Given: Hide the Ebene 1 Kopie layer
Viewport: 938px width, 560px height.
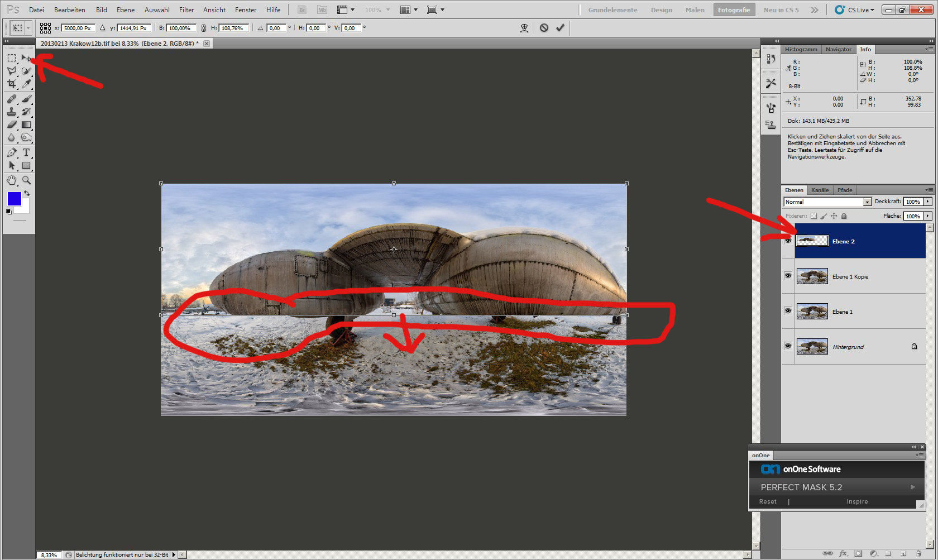Looking at the screenshot, I should (x=788, y=276).
